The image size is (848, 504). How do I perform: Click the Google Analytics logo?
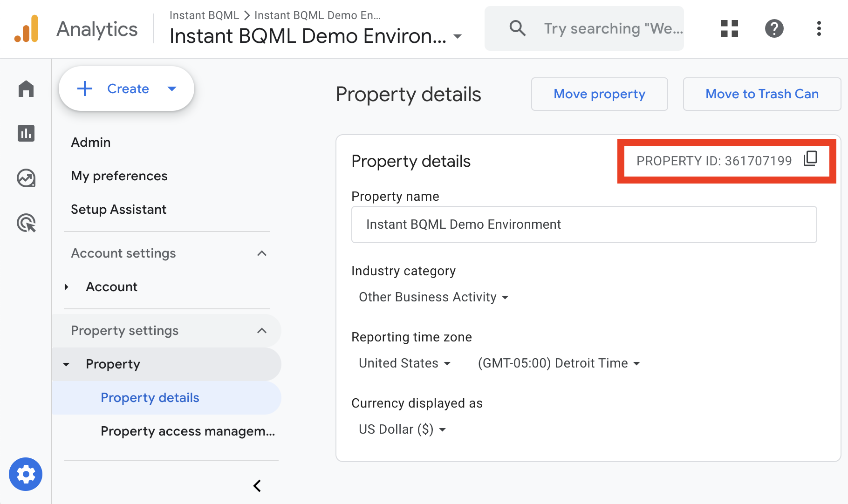click(x=26, y=28)
